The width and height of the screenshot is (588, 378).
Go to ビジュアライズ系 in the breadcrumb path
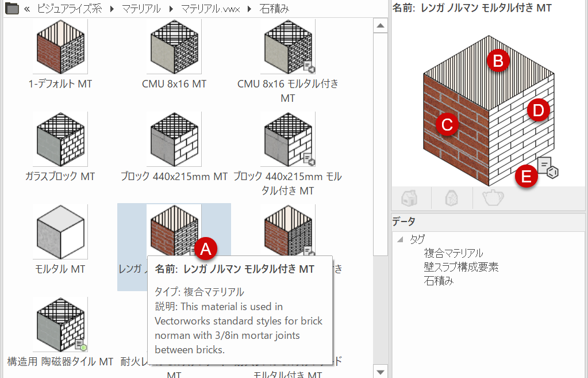pos(67,9)
